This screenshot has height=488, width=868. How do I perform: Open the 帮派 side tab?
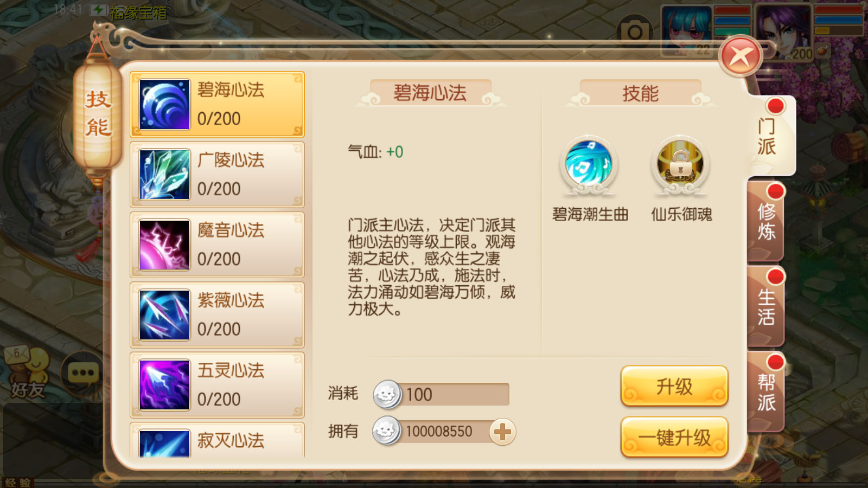[x=766, y=391]
